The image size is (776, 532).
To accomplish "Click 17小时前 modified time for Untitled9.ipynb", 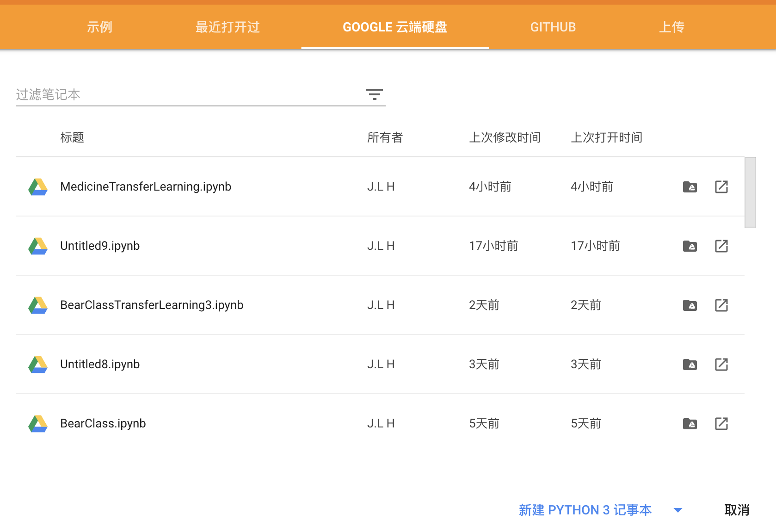I will [493, 246].
